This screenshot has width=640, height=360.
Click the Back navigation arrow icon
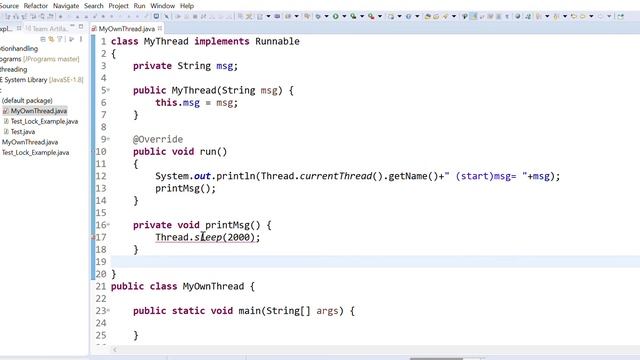point(582,16)
